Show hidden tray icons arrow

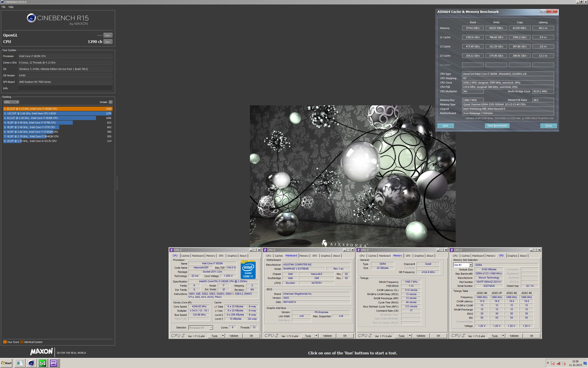[548, 363]
